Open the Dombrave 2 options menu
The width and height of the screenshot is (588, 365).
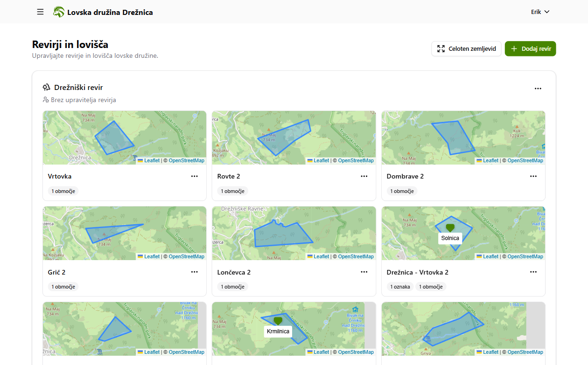[533, 176]
